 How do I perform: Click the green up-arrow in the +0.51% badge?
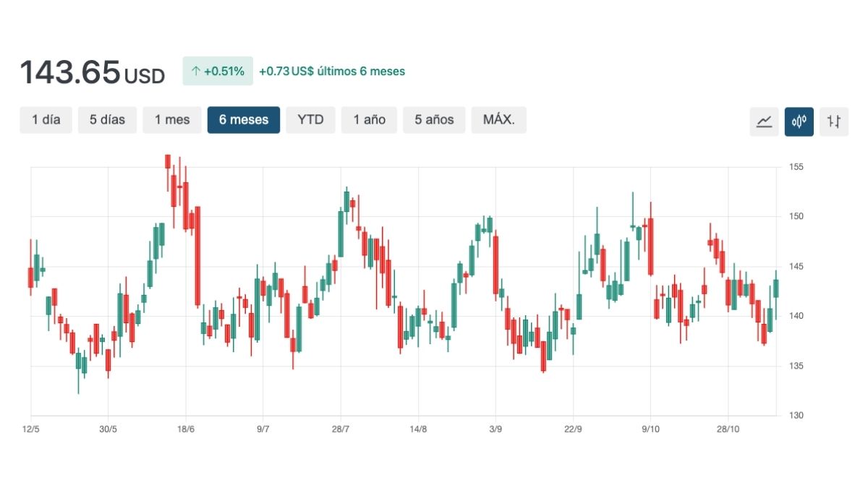coord(195,72)
